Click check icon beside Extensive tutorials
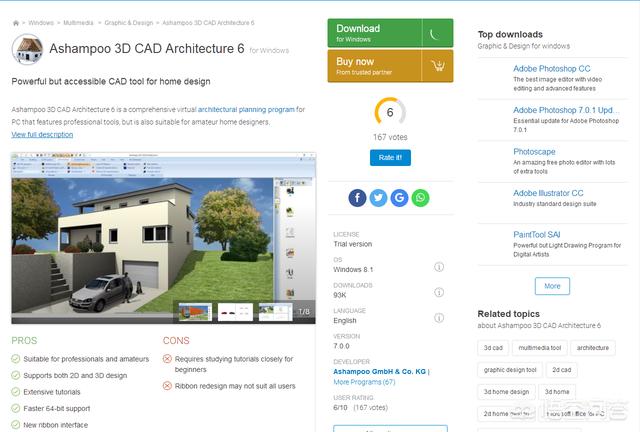Screen dimensions: 640x432 coord(16,392)
